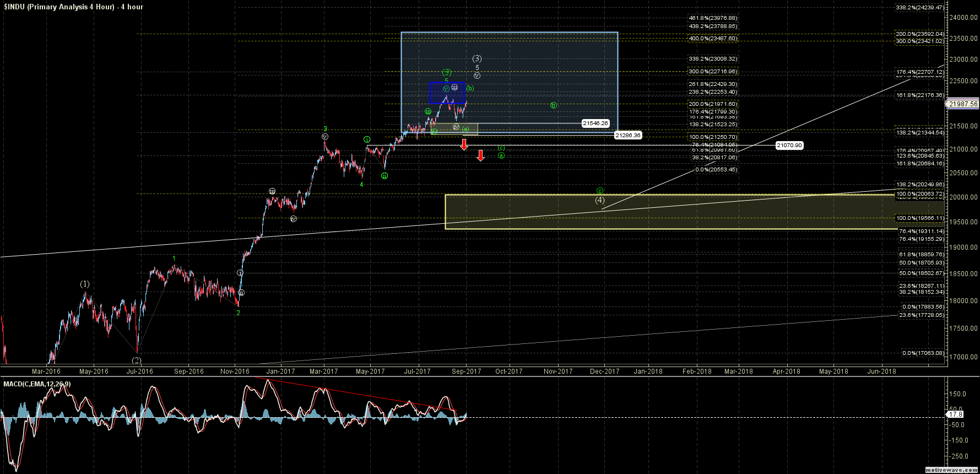Select the 0.0%(17883.56) retracement label
Screen dimensions: 980x474
click(923, 307)
